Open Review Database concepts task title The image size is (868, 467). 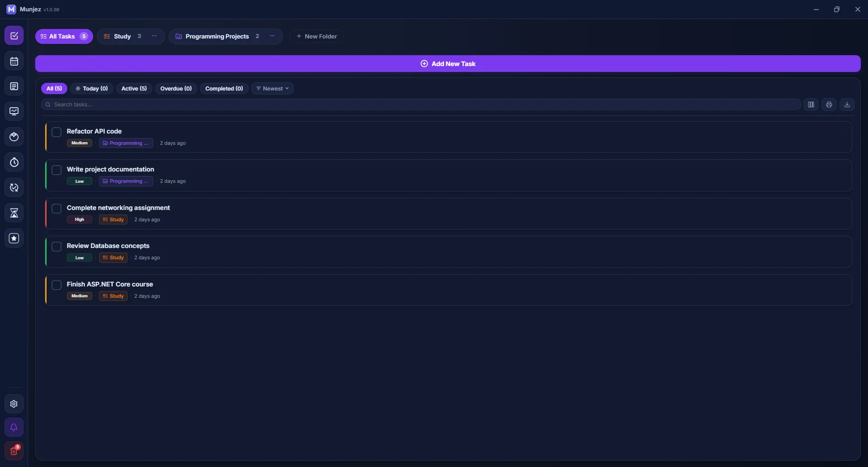108,246
